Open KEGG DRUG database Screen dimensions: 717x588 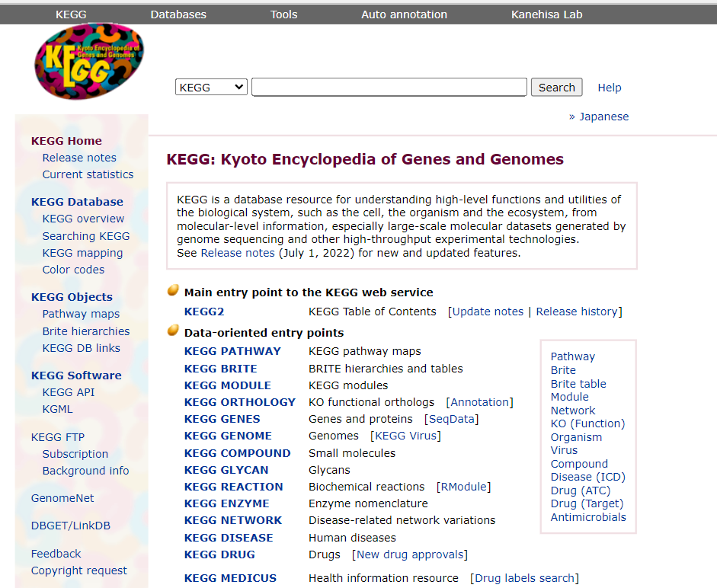[x=219, y=554]
